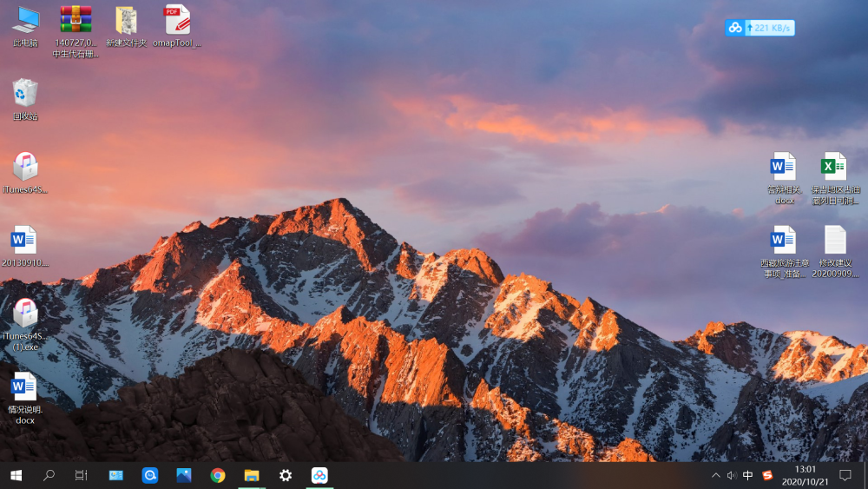Open taskbar search magnifier
This screenshot has width=868, height=489.
click(49, 475)
